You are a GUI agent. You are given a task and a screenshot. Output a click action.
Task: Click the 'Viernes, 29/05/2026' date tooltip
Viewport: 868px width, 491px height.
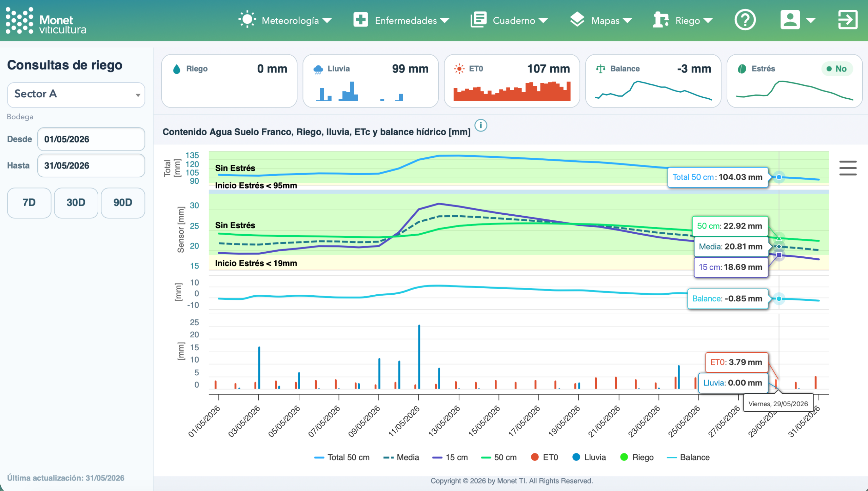tap(778, 404)
